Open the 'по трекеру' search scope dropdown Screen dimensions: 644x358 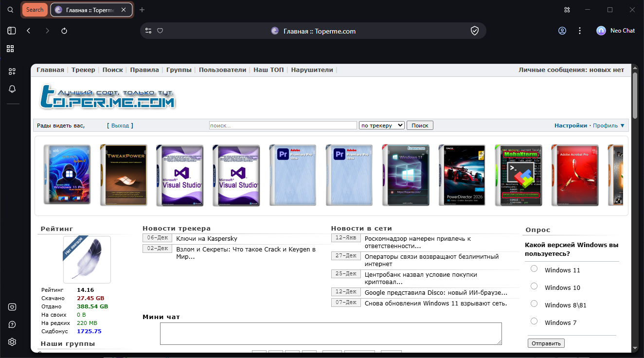pyautogui.click(x=382, y=125)
